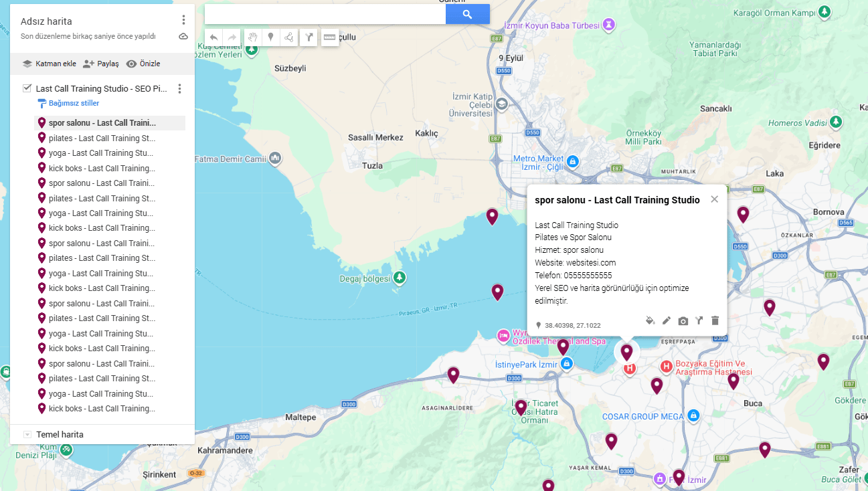Select the measure distances ruler tool
The height and width of the screenshot is (491, 868).
(x=329, y=37)
